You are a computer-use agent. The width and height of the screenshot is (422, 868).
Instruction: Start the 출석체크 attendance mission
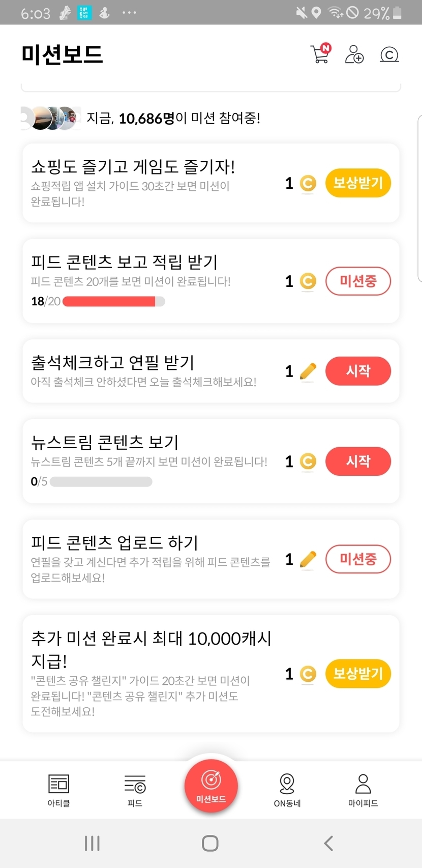[358, 371]
